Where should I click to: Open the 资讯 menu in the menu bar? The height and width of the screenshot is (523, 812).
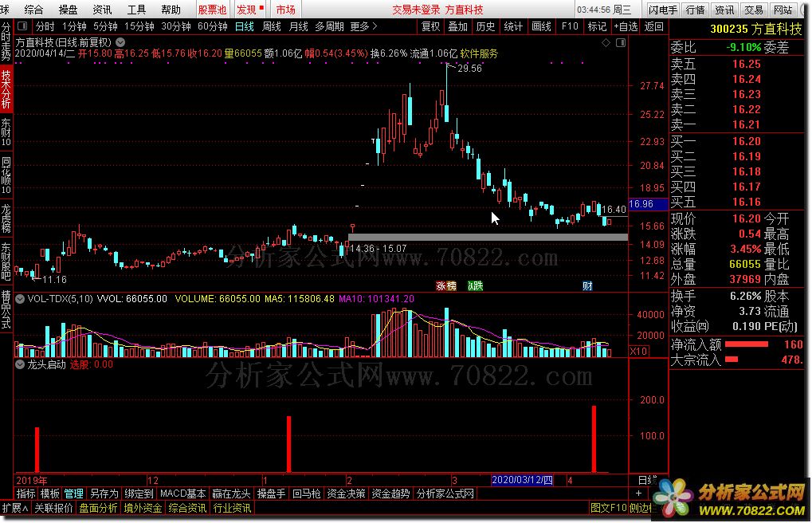click(102, 10)
